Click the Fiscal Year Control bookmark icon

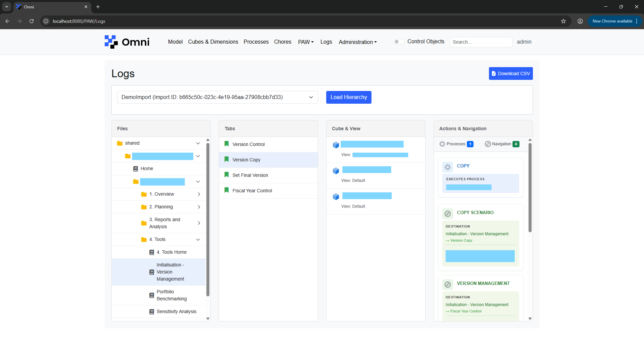(227, 190)
